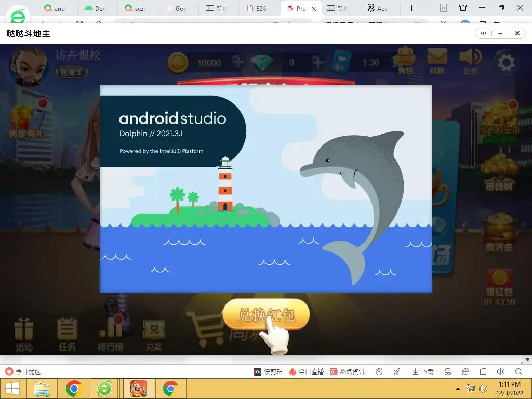Toggle browser sound via status bar speaker icon
Viewport: 532px width, 399px height.
pyautogui.click(x=500, y=371)
